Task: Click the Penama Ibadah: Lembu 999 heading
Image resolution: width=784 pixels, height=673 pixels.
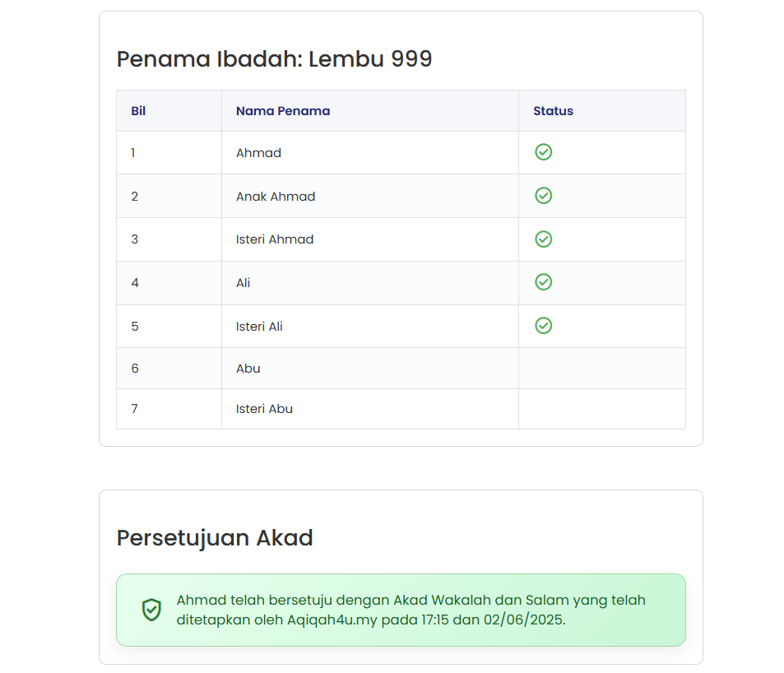Action: pos(274,59)
